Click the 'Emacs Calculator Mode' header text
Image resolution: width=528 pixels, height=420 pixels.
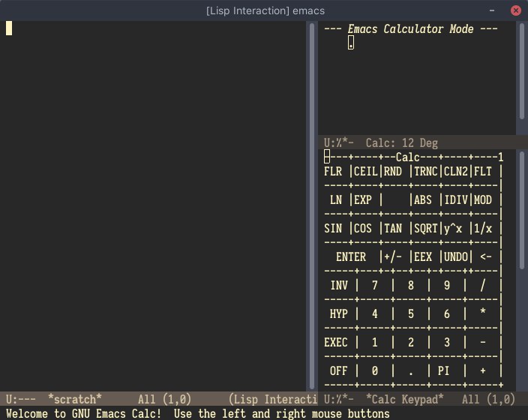[410, 29]
